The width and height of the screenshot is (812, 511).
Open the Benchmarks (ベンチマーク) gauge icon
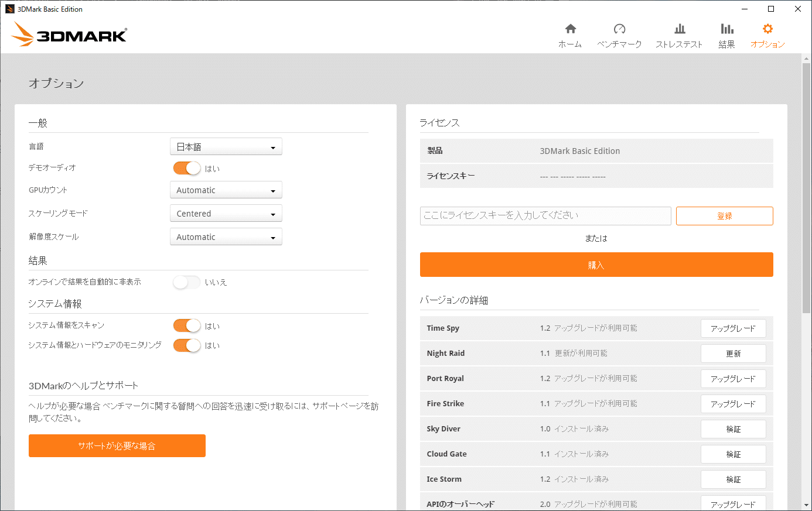(x=619, y=29)
